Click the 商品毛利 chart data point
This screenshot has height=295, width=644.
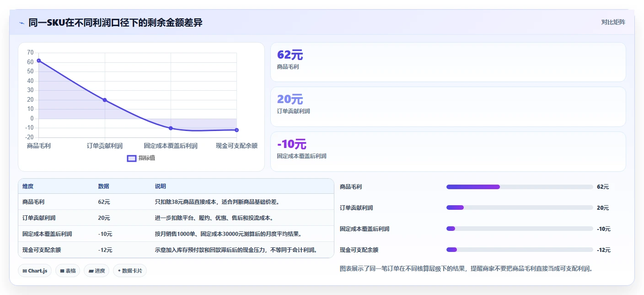[39, 60]
